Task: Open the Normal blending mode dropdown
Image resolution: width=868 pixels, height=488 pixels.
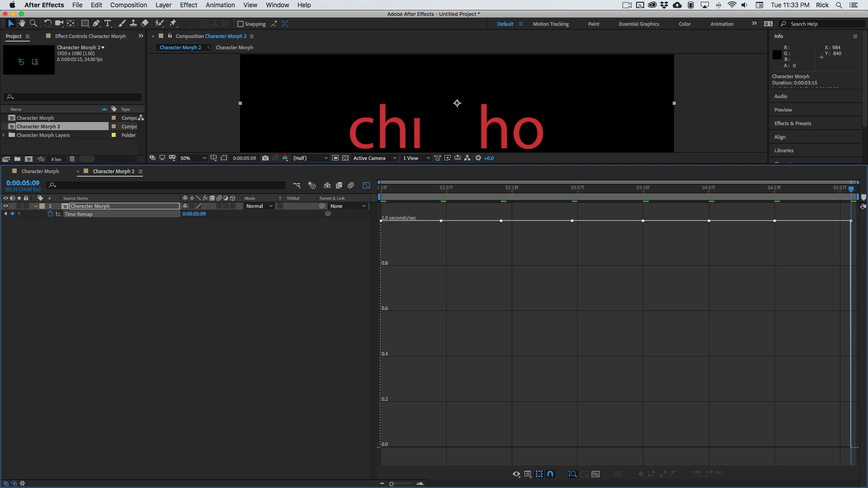Action: tap(259, 206)
